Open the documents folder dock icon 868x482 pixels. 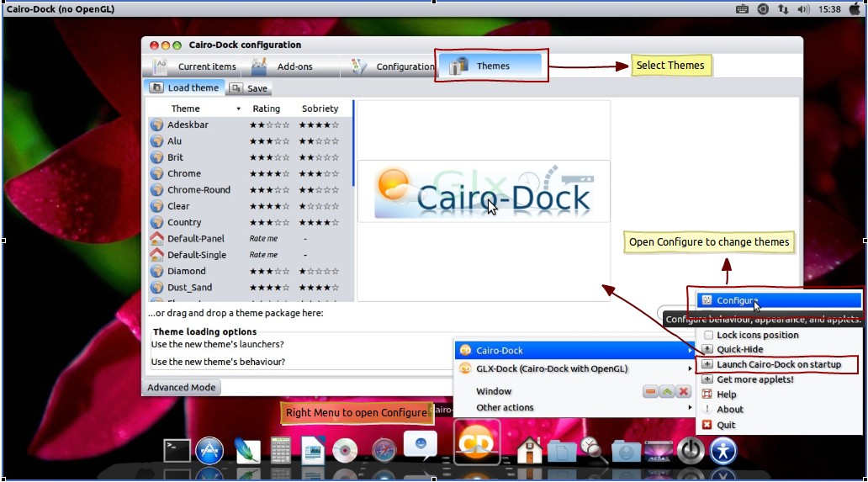point(562,451)
